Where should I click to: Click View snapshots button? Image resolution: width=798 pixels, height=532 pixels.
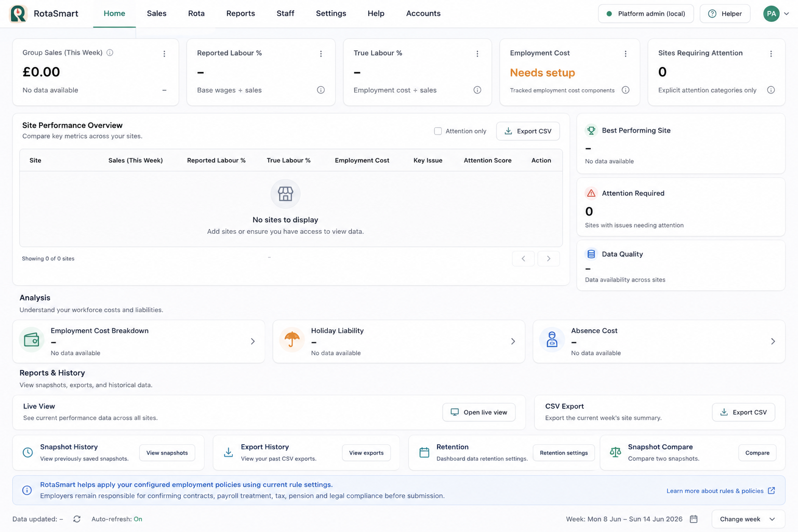tap(167, 453)
